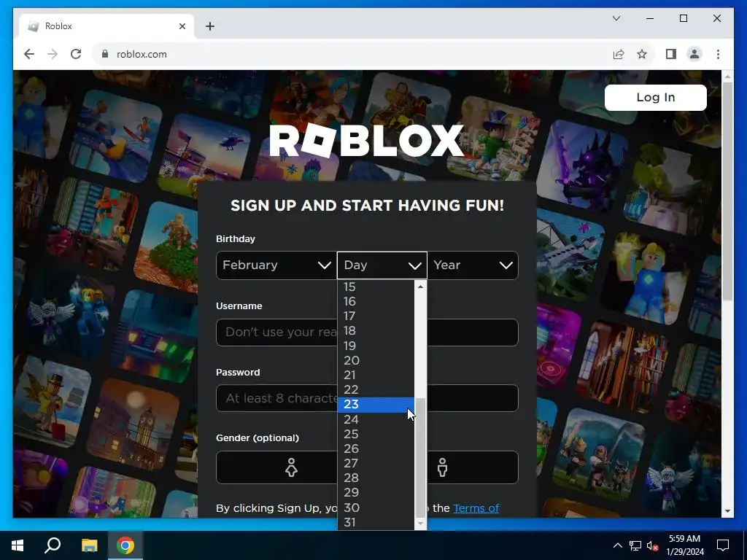Click the page scrollbar thumb
747x560 pixels.
(727, 190)
